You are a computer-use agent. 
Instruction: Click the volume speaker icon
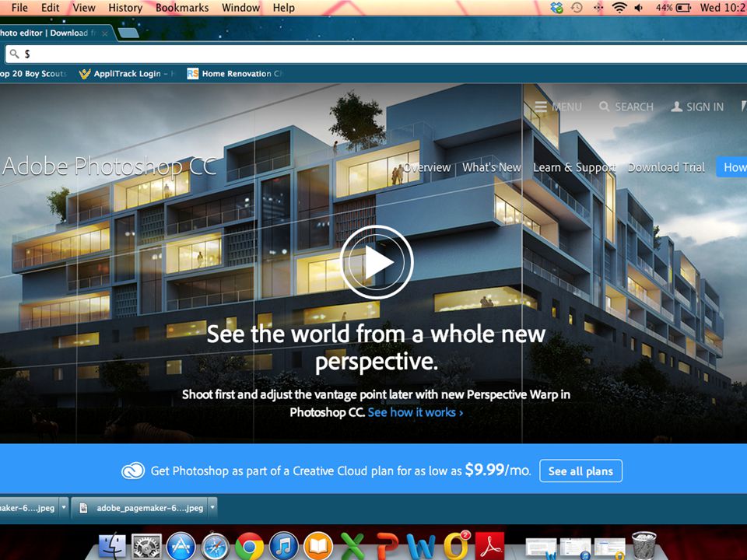click(x=639, y=8)
